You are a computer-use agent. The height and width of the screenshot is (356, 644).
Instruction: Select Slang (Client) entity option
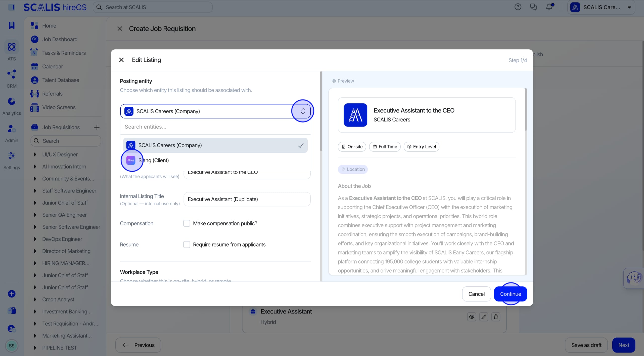(x=215, y=160)
